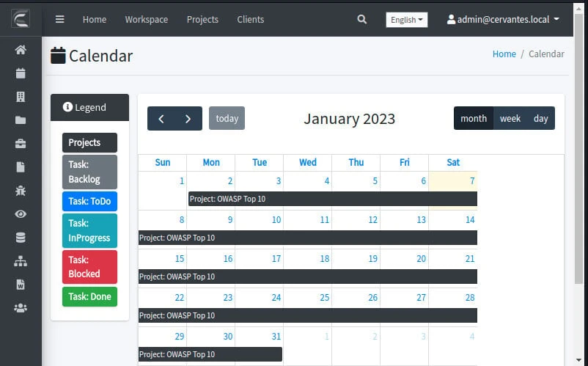Click the home icon in the sidebar
588x366 pixels.
click(x=21, y=50)
